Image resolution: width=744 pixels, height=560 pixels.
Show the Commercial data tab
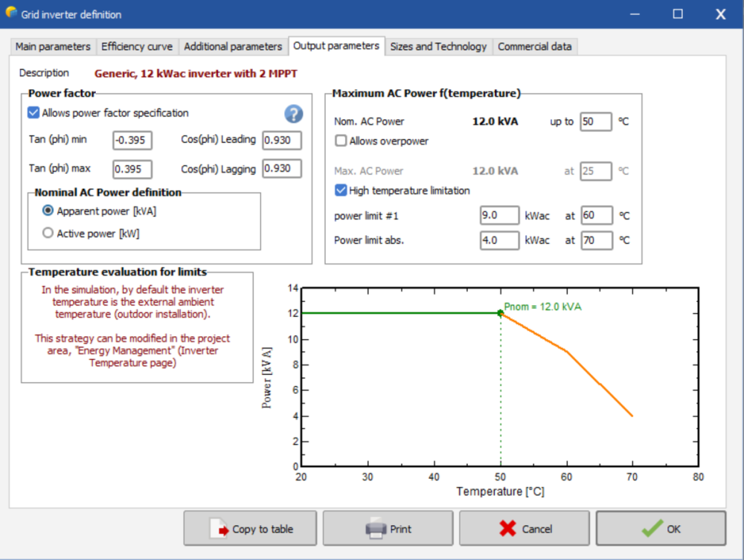(534, 46)
